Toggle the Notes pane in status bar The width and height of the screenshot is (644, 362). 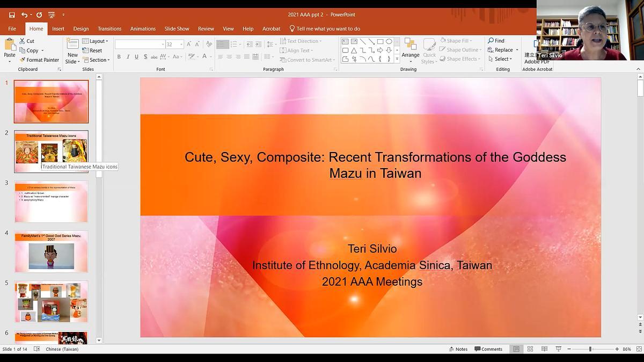click(x=458, y=349)
